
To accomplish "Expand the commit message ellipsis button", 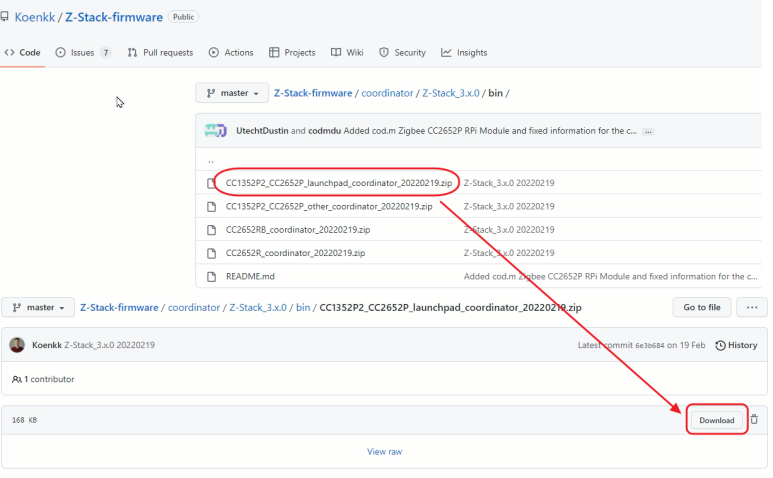I will pyautogui.click(x=649, y=132).
